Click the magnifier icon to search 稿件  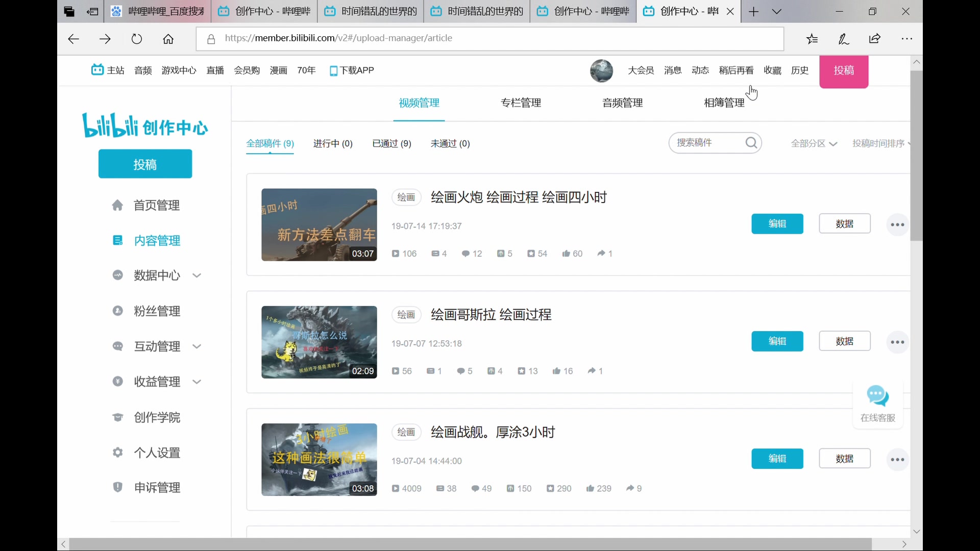coord(751,143)
